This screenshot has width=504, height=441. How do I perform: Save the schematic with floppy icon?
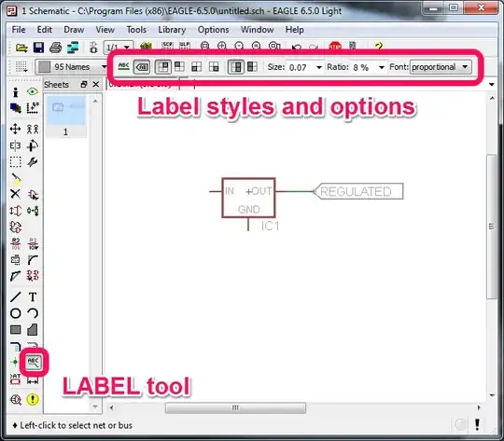38,48
